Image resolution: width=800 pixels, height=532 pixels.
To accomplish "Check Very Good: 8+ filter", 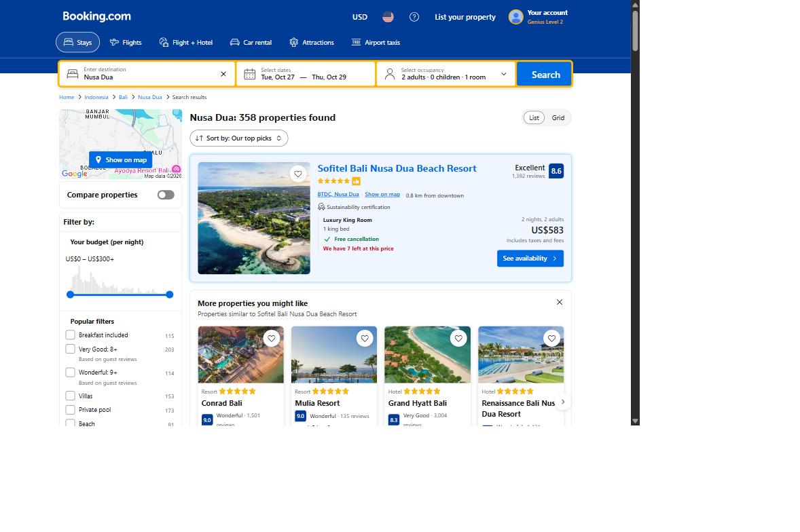I will pos(71,349).
